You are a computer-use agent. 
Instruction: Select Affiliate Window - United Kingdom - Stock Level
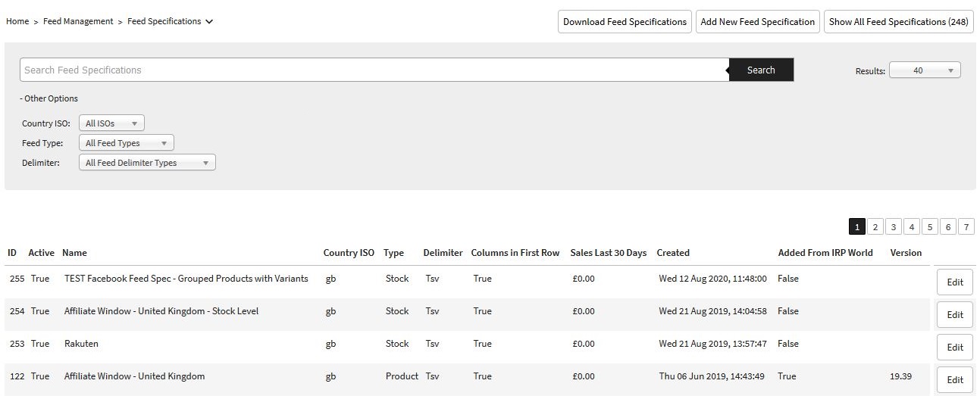161,311
